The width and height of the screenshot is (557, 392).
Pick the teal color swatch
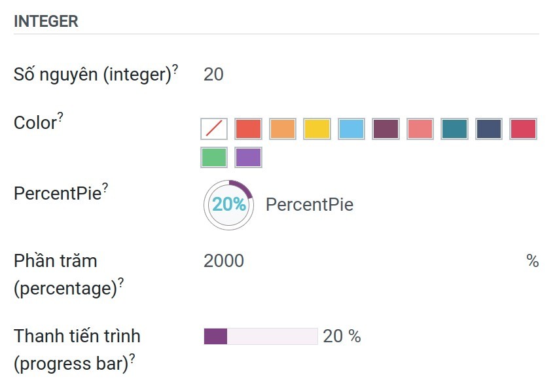coord(454,128)
